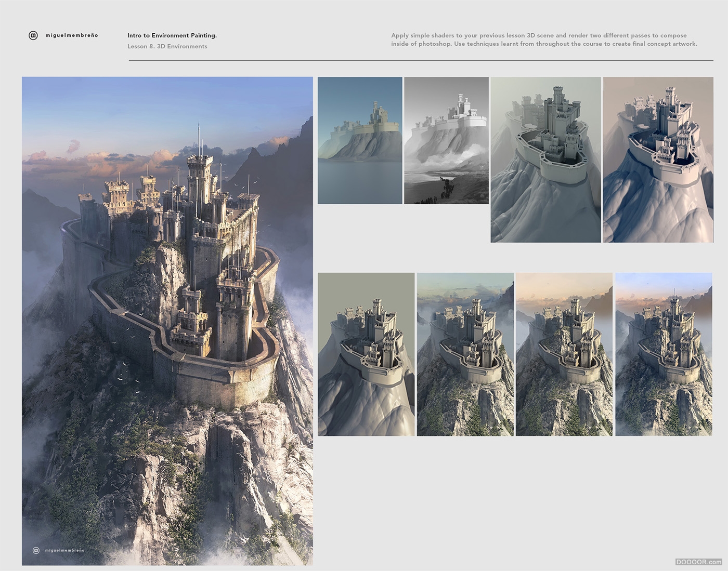Open the warm-lit 3D castle render with blue shadows
728x571 pixels.
(x=658, y=160)
